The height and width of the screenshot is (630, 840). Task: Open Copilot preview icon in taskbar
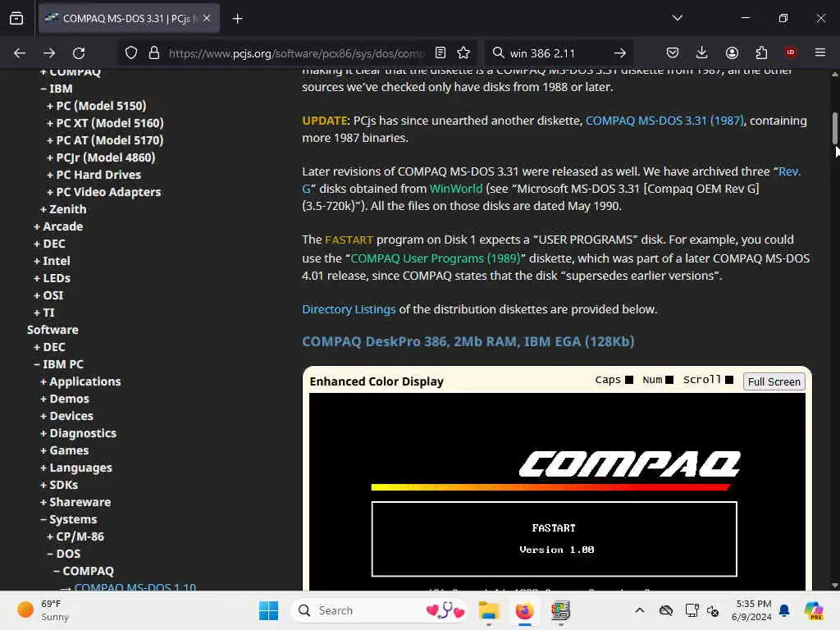[x=813, y=610]
